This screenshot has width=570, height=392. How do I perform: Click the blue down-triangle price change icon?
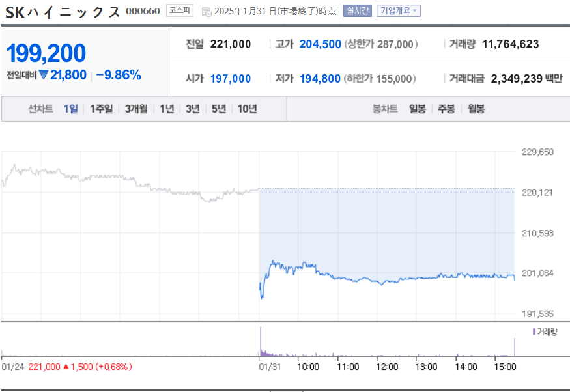44,75
